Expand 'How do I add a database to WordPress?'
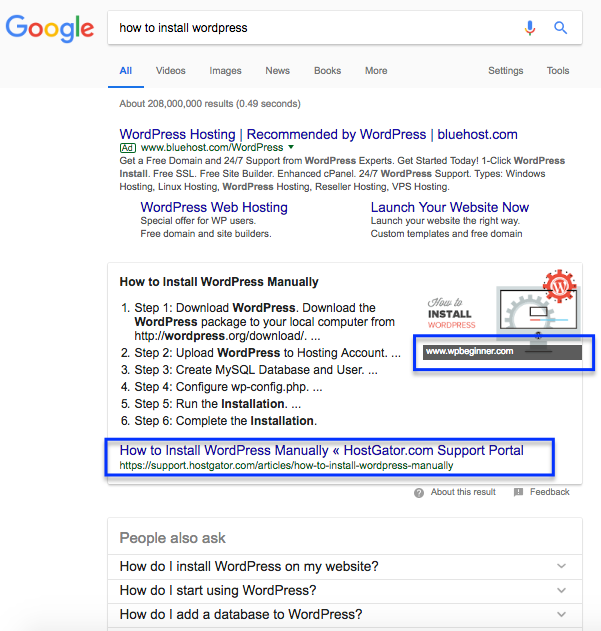601x631 pixels. (x=345, y=615)
